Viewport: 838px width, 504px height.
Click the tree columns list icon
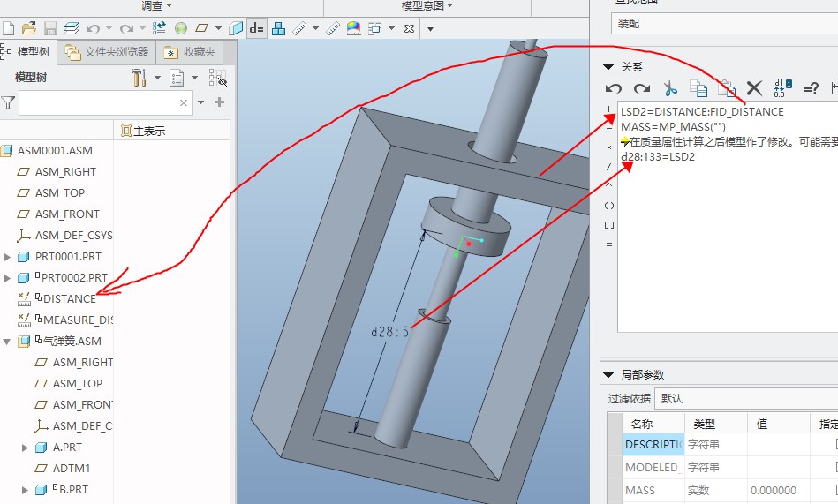pyautogui.click(x=177, y=78)
